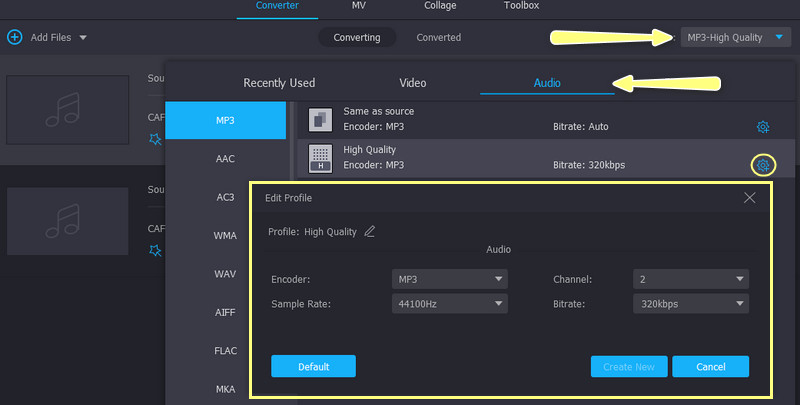Click the pencil icon to rename profile

point(370,231)
